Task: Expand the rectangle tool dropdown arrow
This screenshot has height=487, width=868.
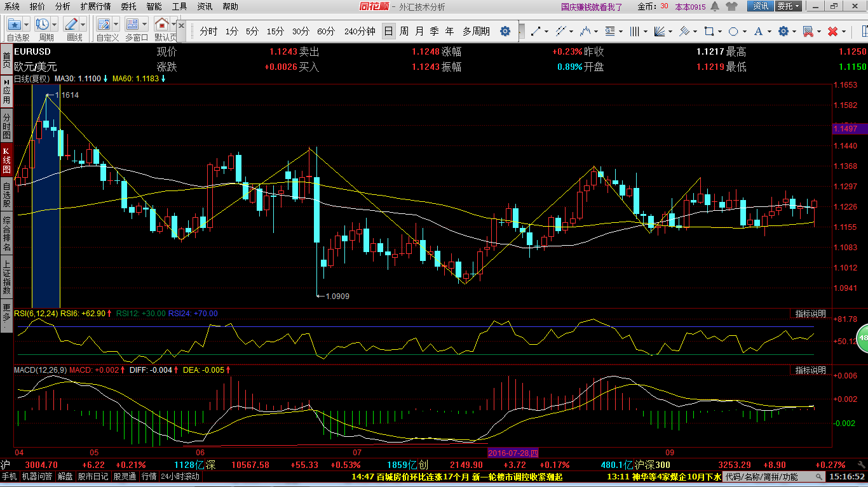Action: point(720,31)
